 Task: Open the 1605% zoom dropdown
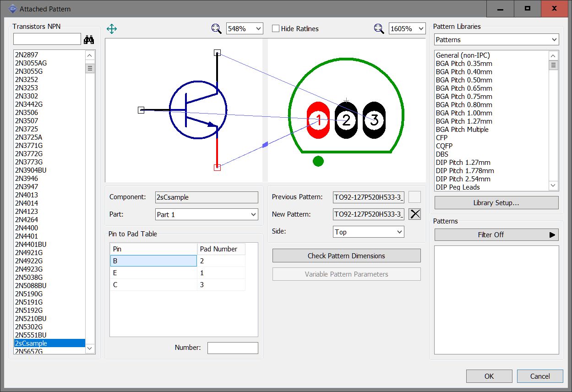pyautogui.click(x=407, y=28)
